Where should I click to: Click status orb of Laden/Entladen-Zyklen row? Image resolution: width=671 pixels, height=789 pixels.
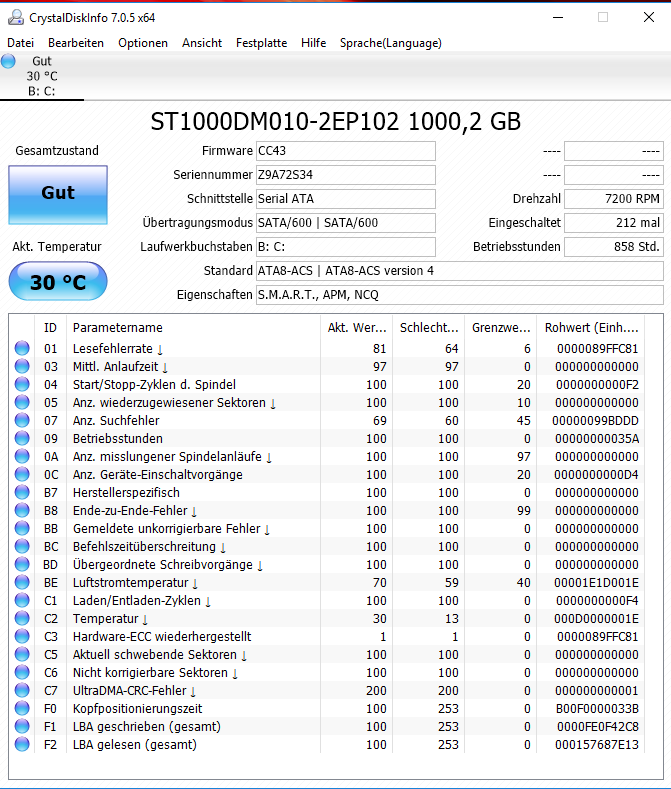point(22,600)
